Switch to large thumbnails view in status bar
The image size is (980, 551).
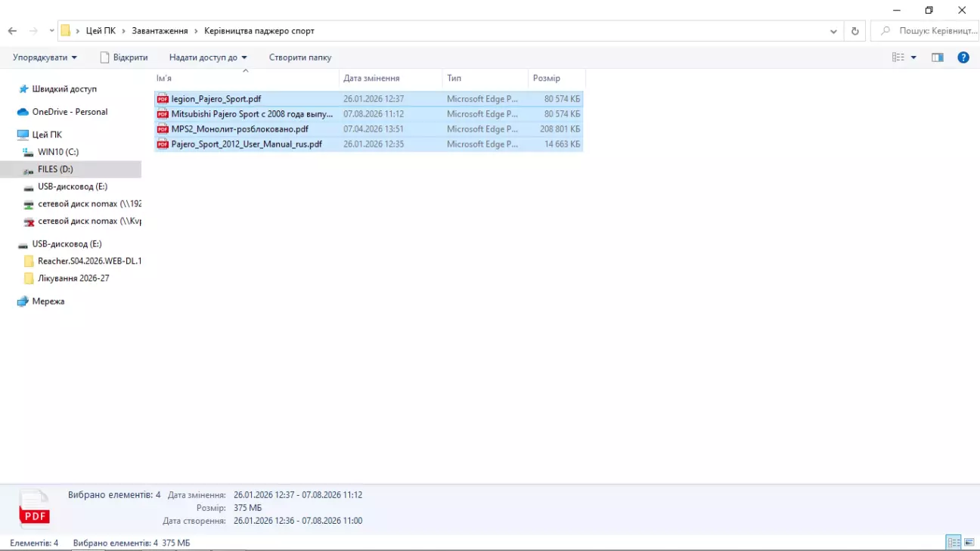[969, 543]
